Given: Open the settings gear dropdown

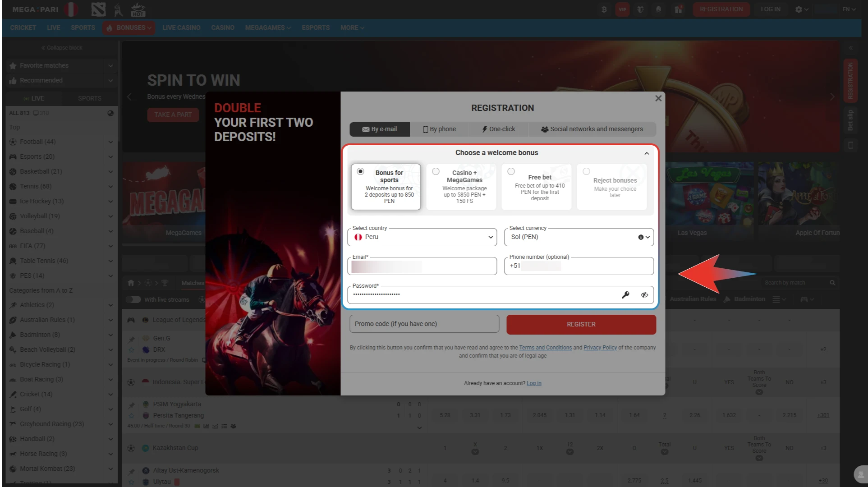Looking at the screenshot, I should [x=801, y=9].
